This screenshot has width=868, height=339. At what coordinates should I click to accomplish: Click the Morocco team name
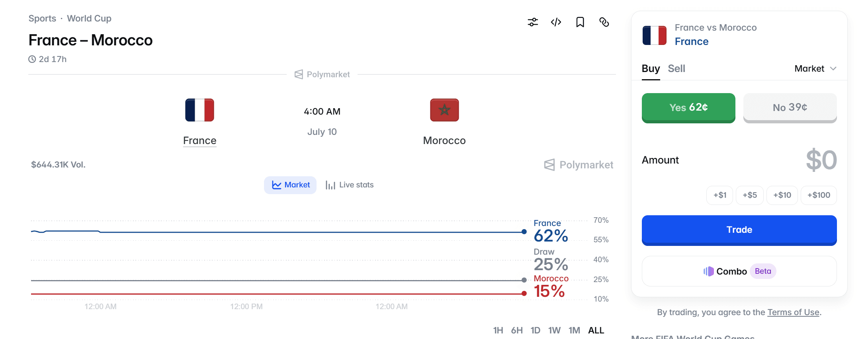(x=444, y=140)
